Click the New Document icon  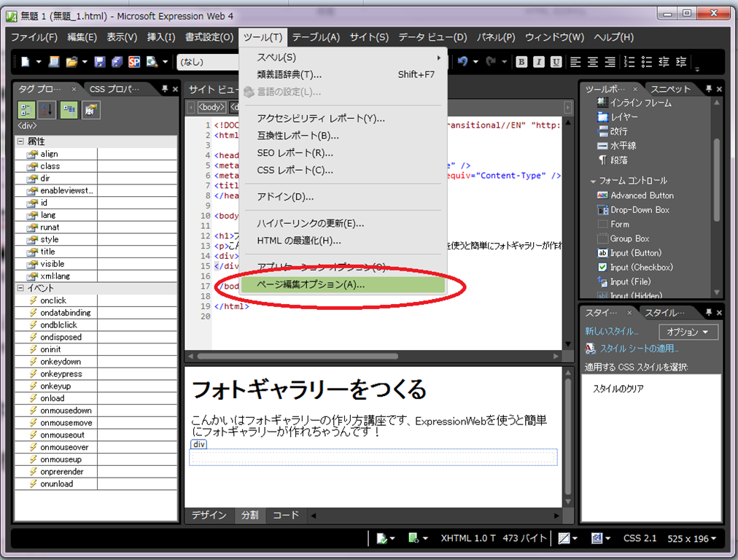25,62
